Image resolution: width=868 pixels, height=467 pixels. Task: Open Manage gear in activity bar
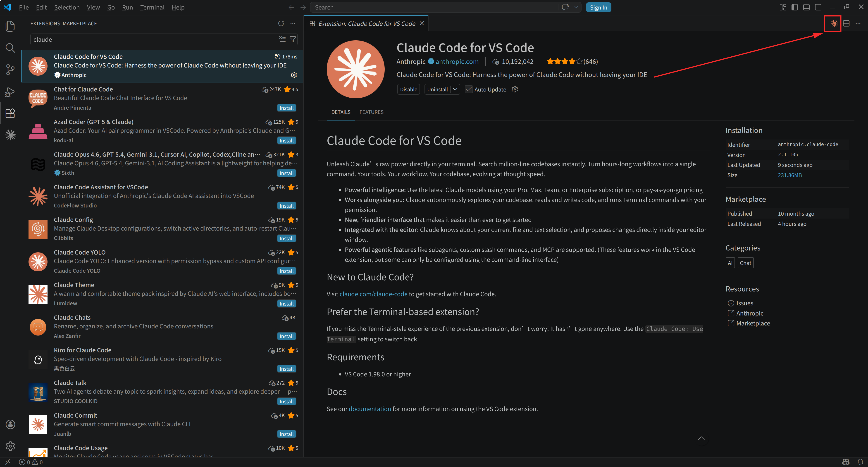[10, 446]
